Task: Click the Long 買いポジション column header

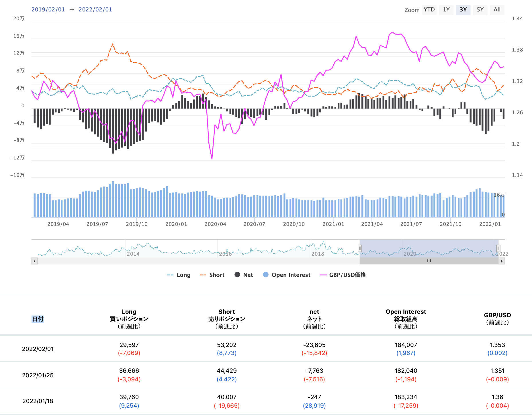Action: pyautogui.click(x=129, y=319)
